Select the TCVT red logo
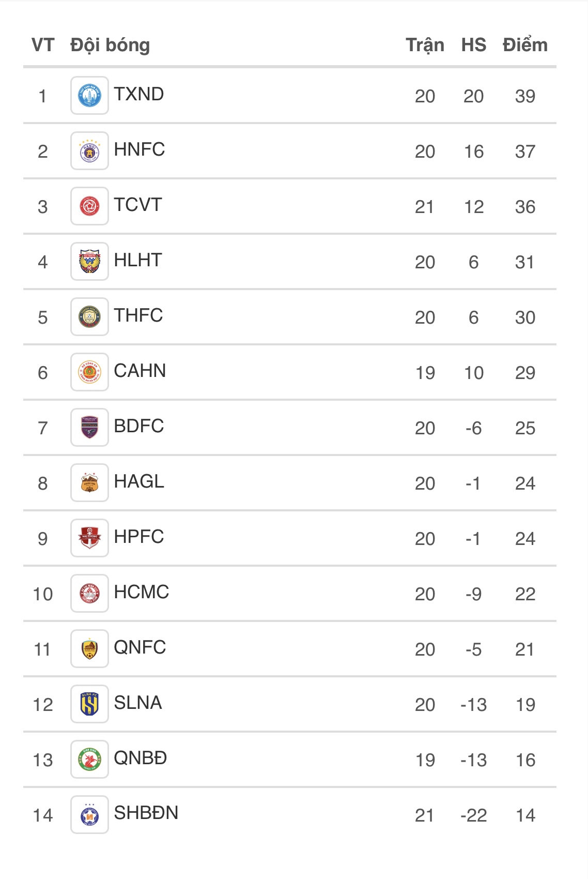This screenshot has width=588, height=879. tap(89, 206)
